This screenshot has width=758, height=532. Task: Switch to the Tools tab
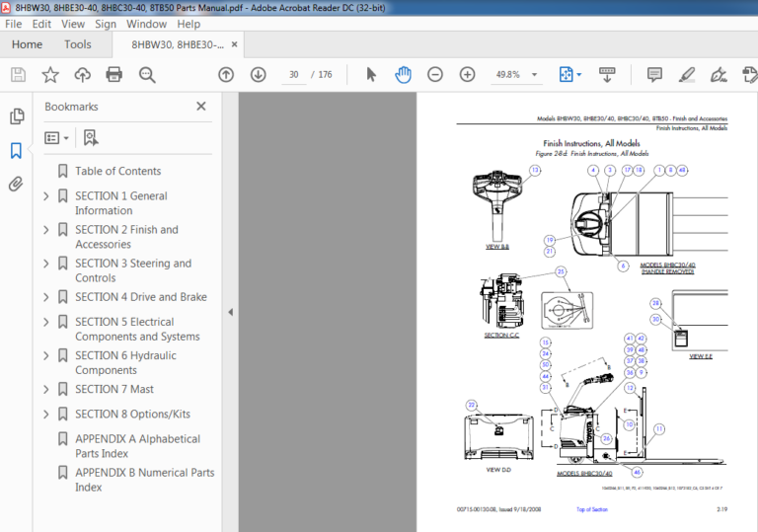point(78,44)
